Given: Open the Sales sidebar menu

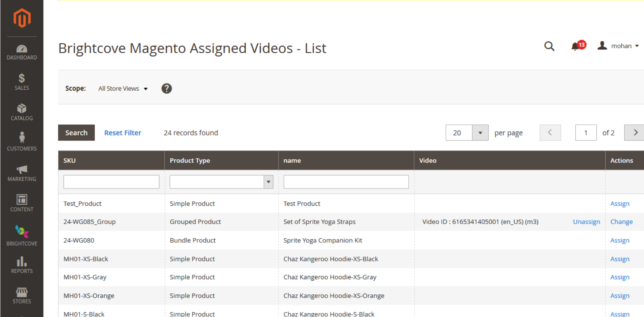Looking at the screenshot, I should (22, 82).
